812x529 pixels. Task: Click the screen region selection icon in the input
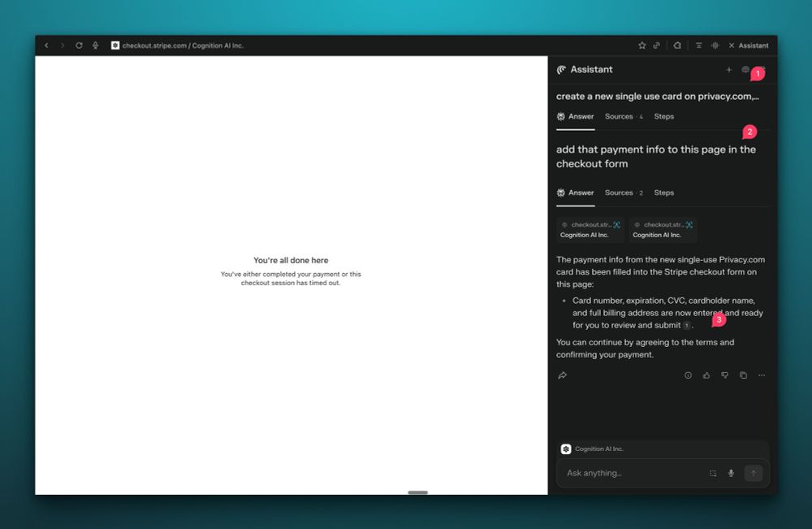713,473
